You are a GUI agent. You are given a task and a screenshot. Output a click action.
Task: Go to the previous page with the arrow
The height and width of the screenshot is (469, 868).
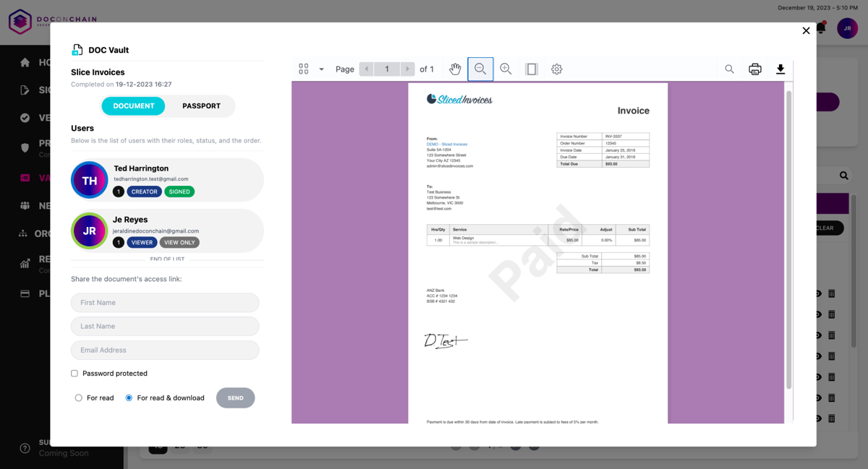tap(367, 69)
